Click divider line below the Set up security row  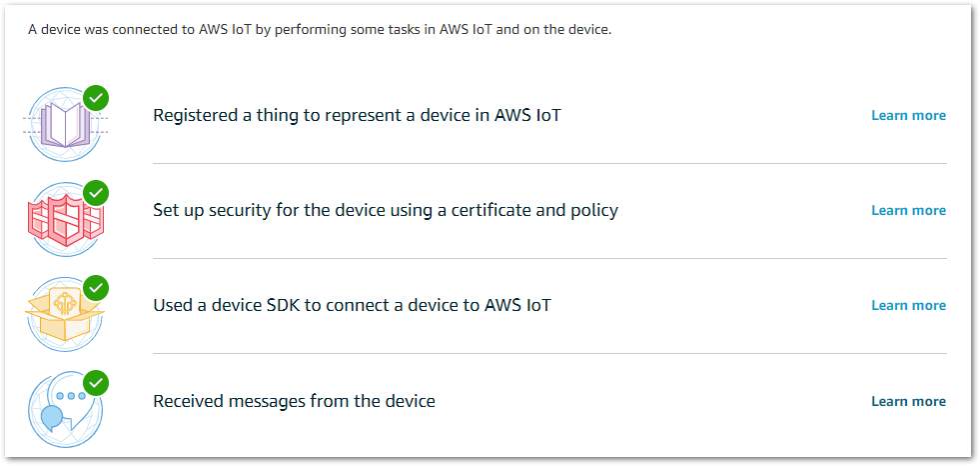(550, 258)
